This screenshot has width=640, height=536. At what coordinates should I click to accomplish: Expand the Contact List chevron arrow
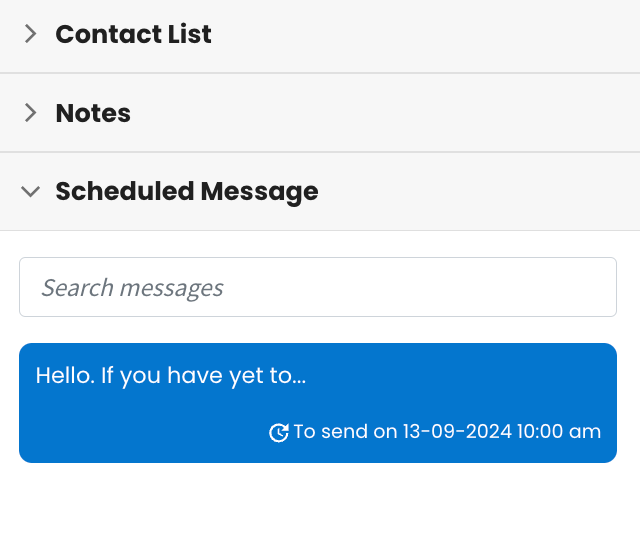31,33
